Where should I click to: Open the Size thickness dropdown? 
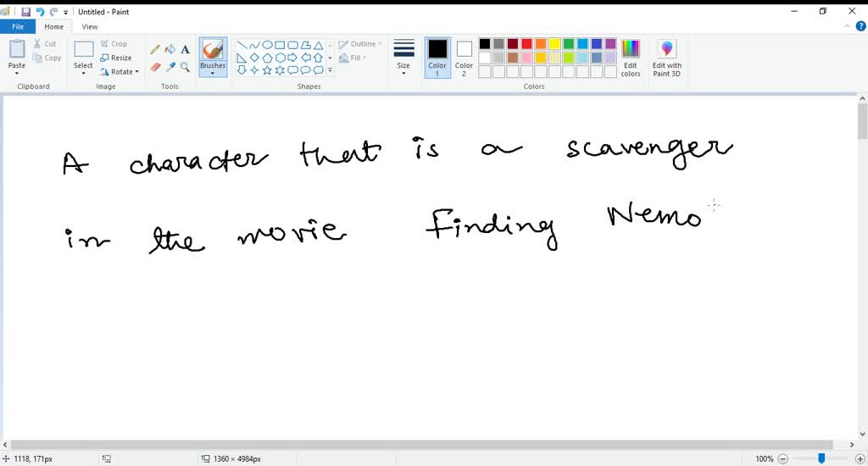(x=403, y=57)
